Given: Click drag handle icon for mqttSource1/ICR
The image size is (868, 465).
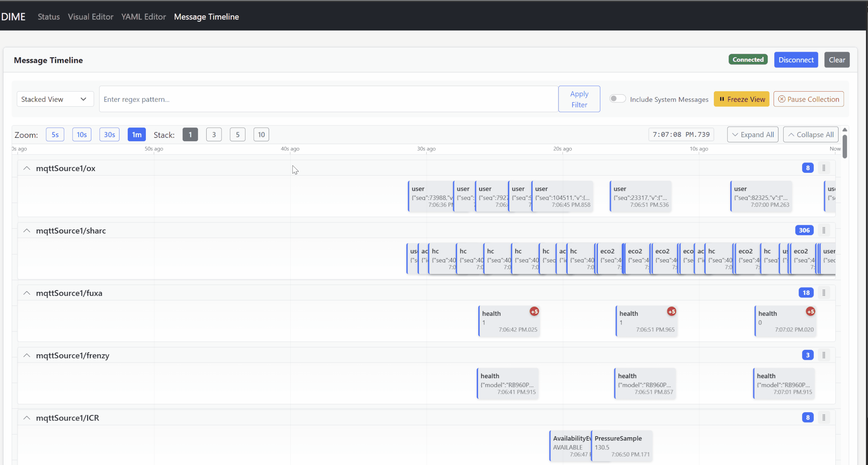Looking at the screenshot, I should pyautogui.click(x=824, y=417).
